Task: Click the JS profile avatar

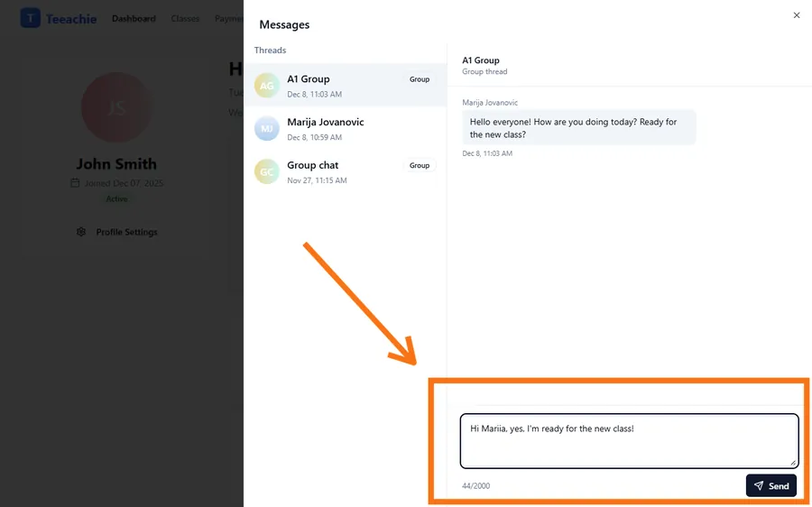Action: [116, 108]
